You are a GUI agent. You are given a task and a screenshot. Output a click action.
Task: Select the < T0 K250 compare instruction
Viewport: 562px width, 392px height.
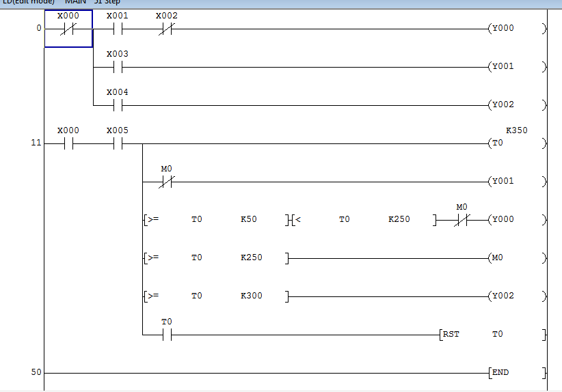(x=364, y=219)
